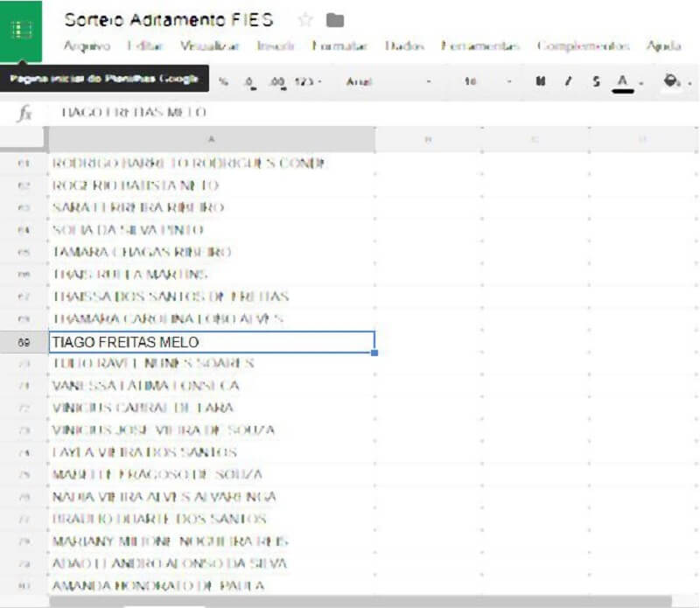Screen dimensions: 700x608
Task: Open the 123 number format dropdown
Action: pos(308,81)
